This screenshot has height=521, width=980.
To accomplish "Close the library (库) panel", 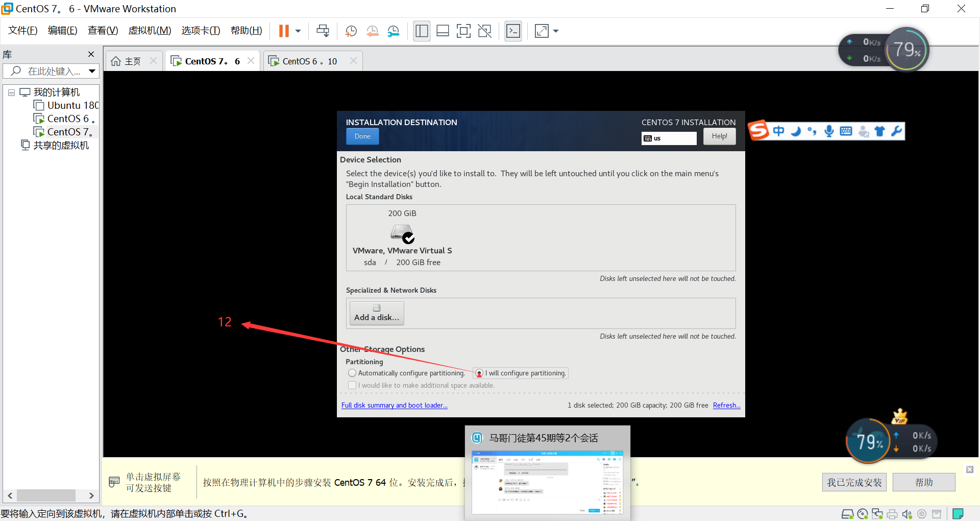I will (91, 54).
